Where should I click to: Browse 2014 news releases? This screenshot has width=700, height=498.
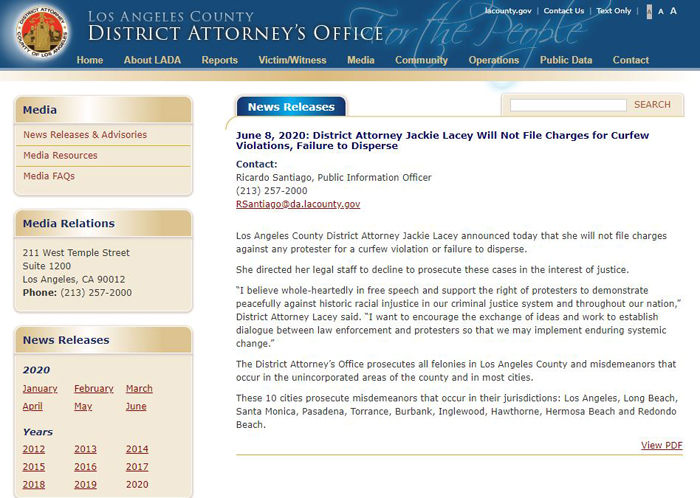click(x=137, y=449)
